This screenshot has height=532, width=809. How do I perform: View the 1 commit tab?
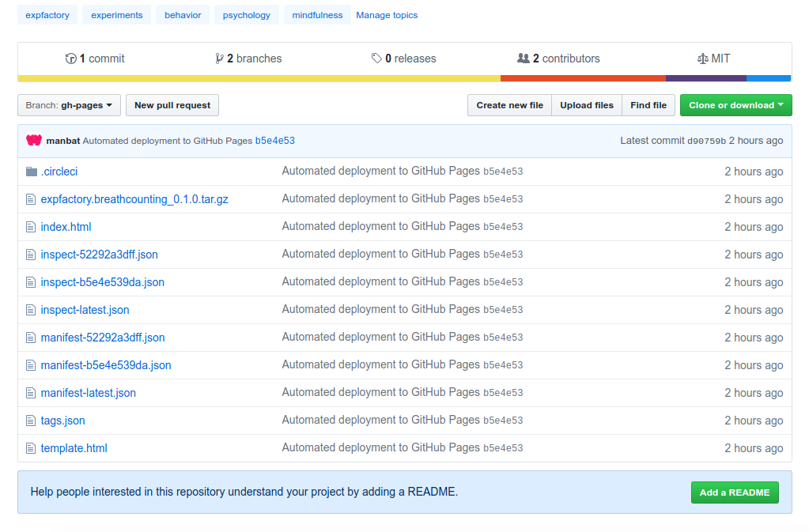(x=95, y=58)
